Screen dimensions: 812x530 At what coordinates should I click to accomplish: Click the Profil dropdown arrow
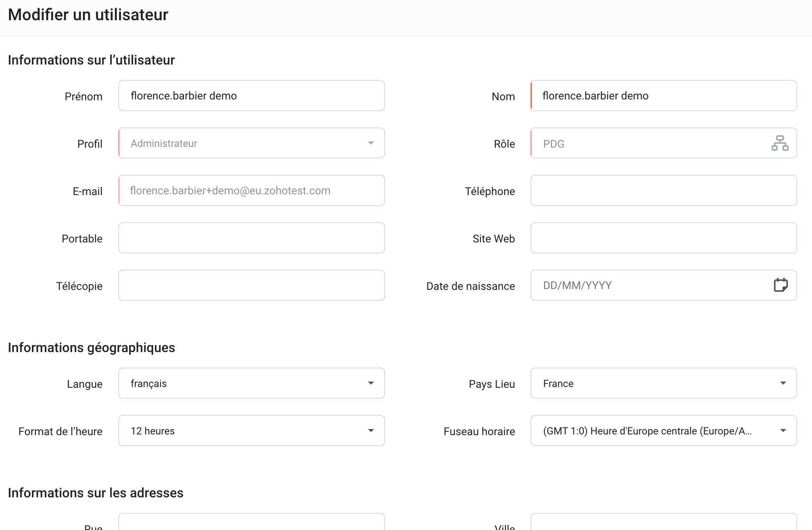[371, 143]
